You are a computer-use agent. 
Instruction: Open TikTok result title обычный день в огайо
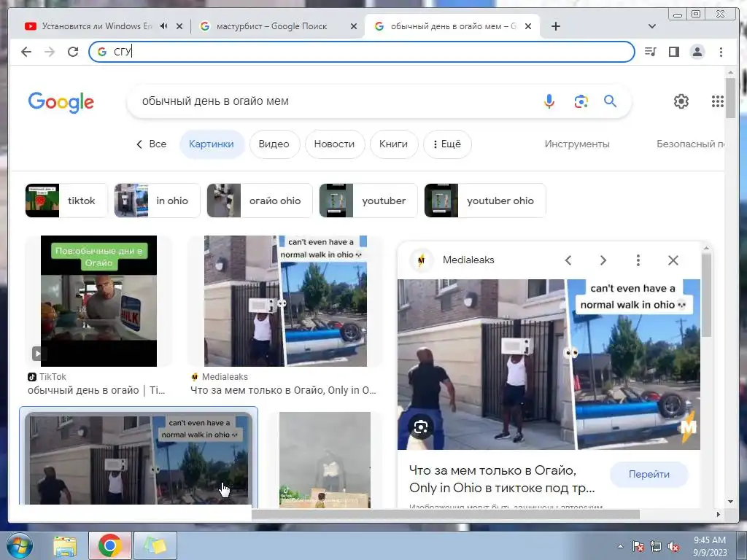click(x=96, y=391)
